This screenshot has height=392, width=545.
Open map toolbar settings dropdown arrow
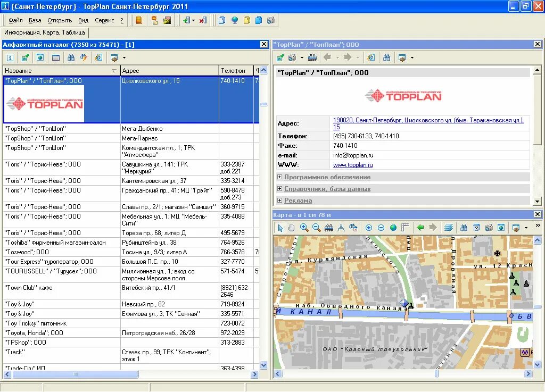pos(526,228)
